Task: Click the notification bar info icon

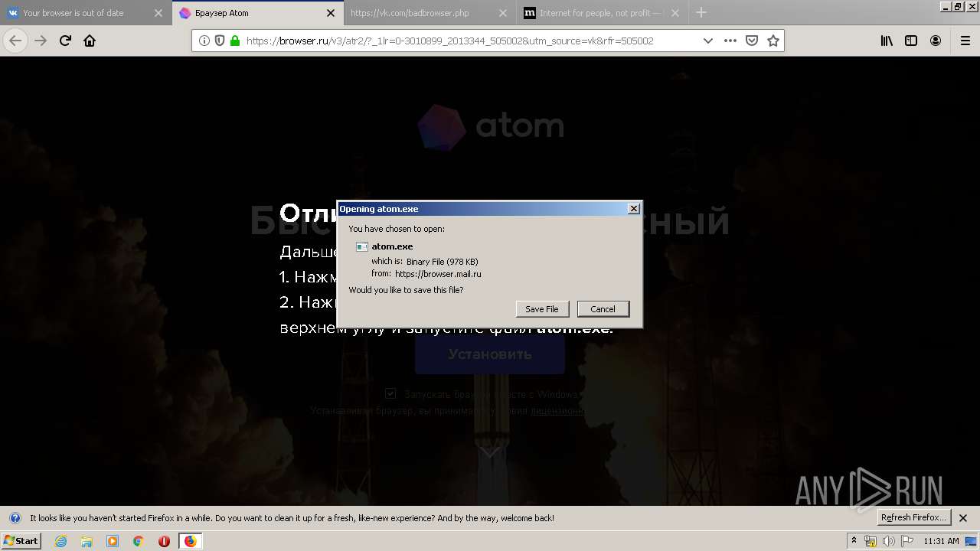Action: click(15, 518)
